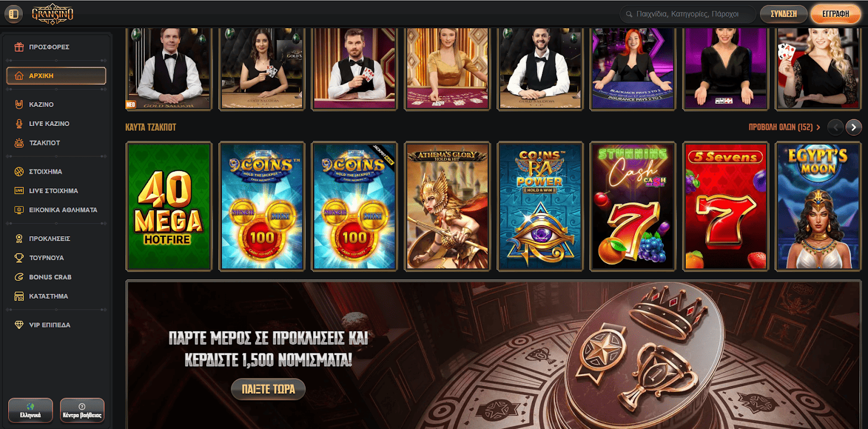Open the Ελληνικά language selector

(x=30, y=410)
